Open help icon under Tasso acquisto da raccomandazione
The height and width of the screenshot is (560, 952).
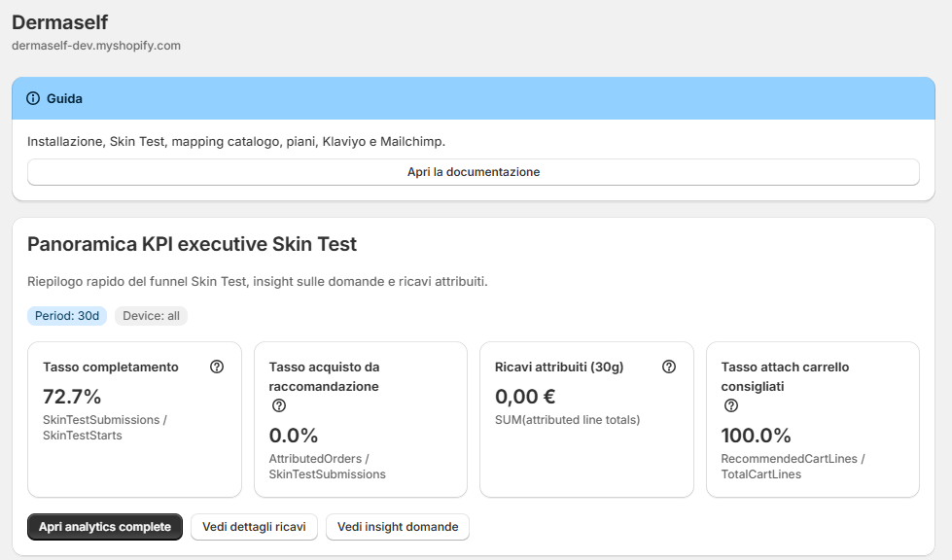[x=279, y=405]
